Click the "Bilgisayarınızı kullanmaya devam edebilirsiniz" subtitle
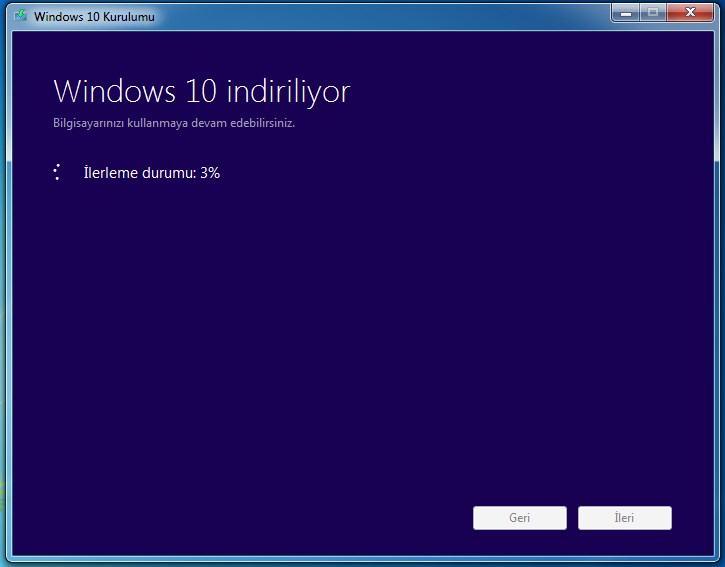The image size is (725, 567). [x=173, y=124]
